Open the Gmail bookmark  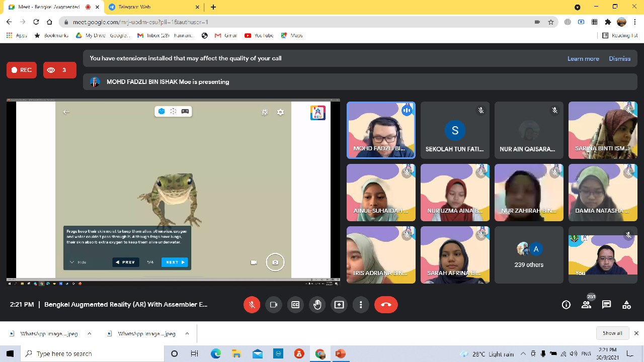point(225,36)
